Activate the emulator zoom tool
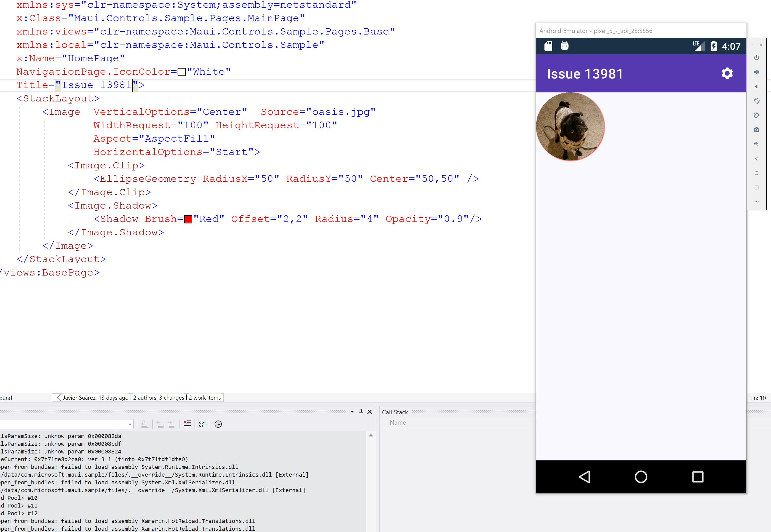Viewport: 771px width, 532px height. pyautogui.click(x=756, y=144)
